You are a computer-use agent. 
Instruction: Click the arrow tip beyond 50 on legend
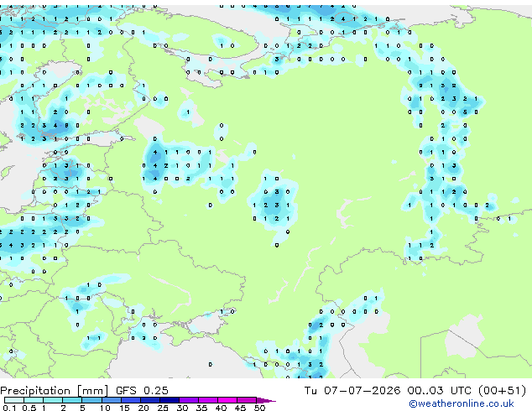pyautogui.click(x=266, y=400)
